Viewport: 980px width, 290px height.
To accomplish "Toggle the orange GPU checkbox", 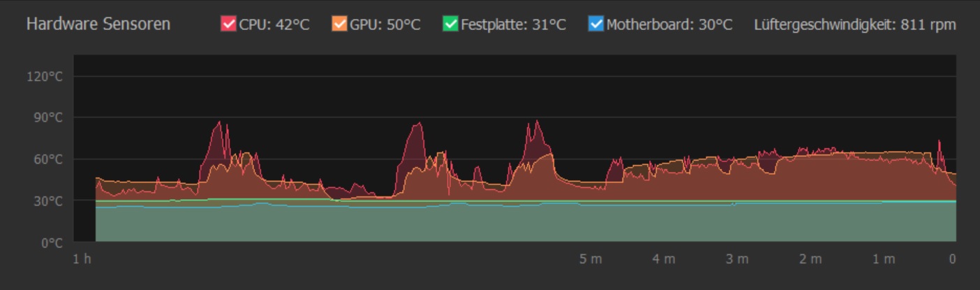I will point(339,24).
